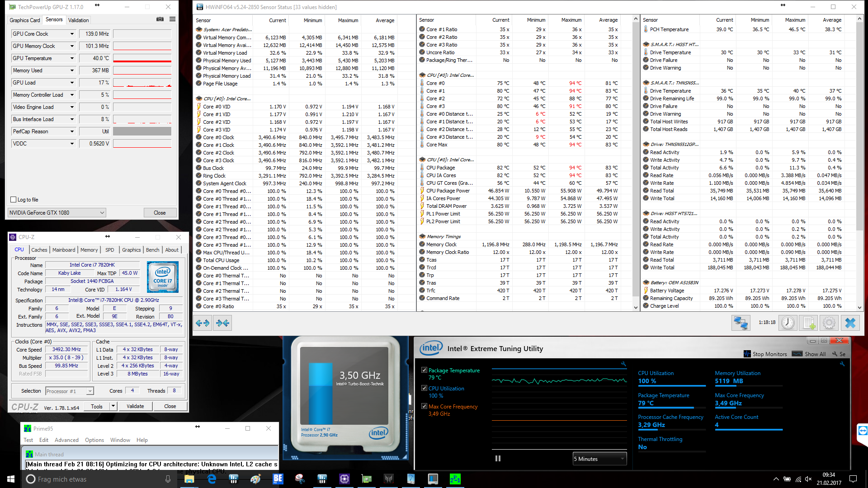Open Prime95 Options menu
The width and height of the screenshot is (868, 488).
click(x=94, y=440)
